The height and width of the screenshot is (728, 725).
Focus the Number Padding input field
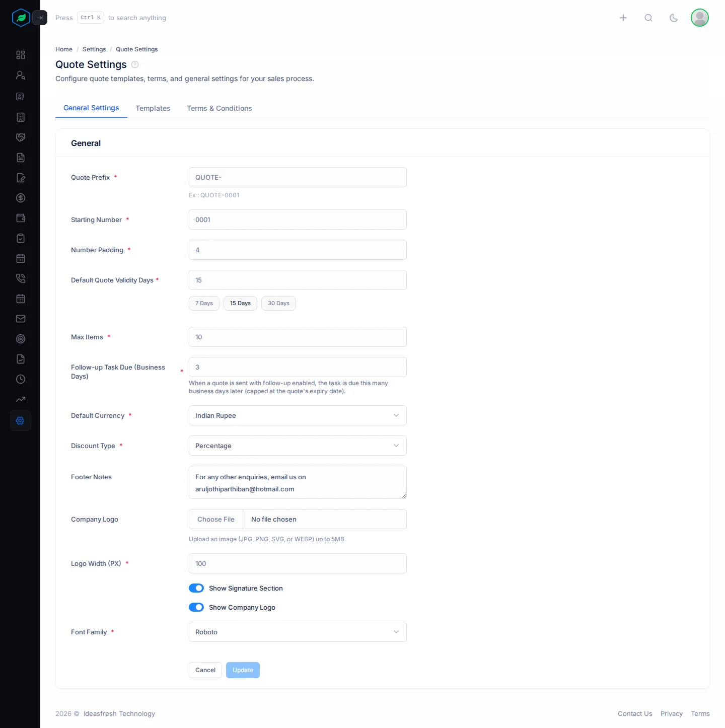pyautogui.click(x=298, y=250)
